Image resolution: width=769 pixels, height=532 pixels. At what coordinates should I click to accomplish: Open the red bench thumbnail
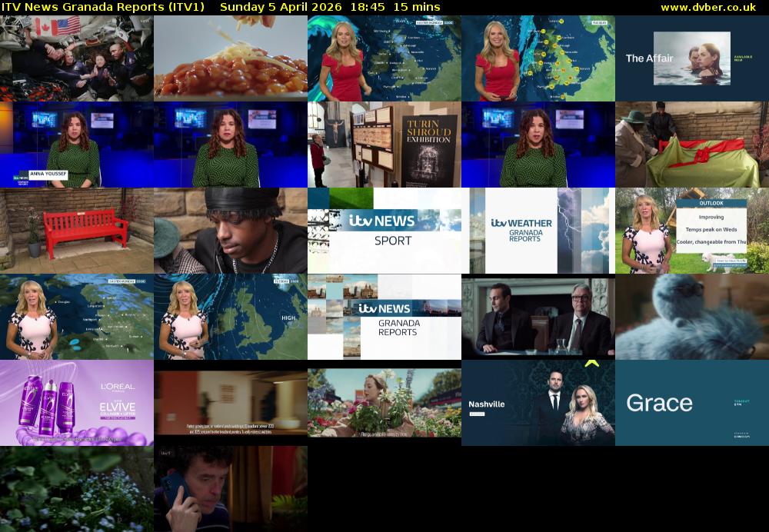77,231
